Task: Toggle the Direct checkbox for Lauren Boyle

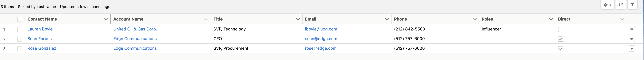Action: 560,29
